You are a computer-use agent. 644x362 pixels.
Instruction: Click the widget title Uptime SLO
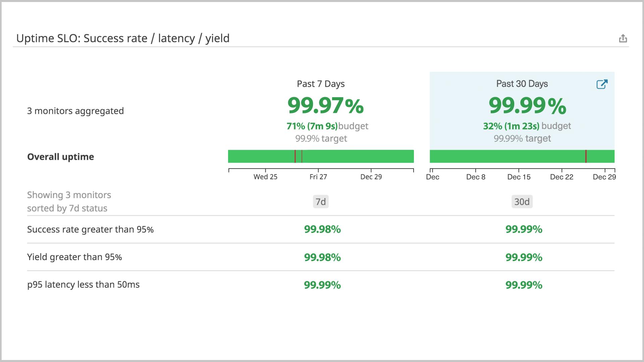123,38
